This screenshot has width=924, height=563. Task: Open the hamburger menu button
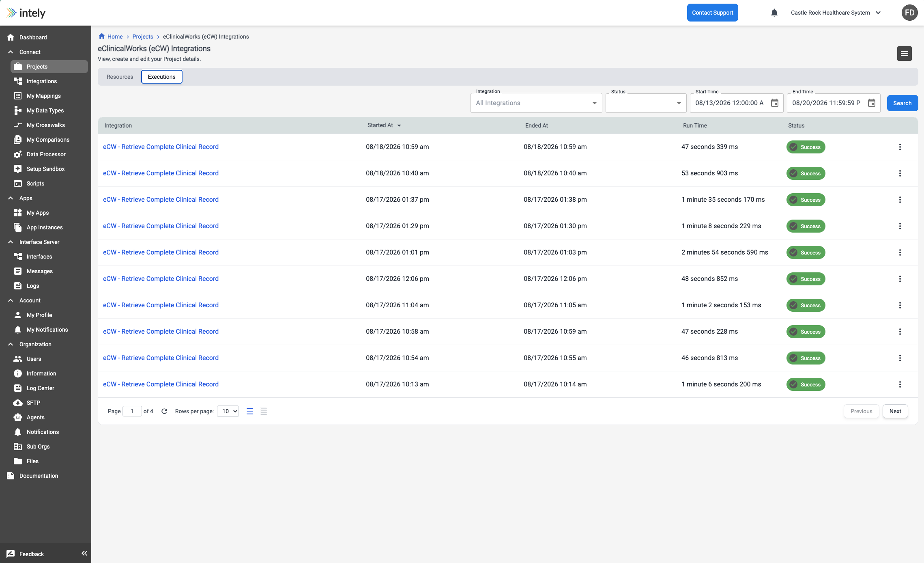[904, 54]
